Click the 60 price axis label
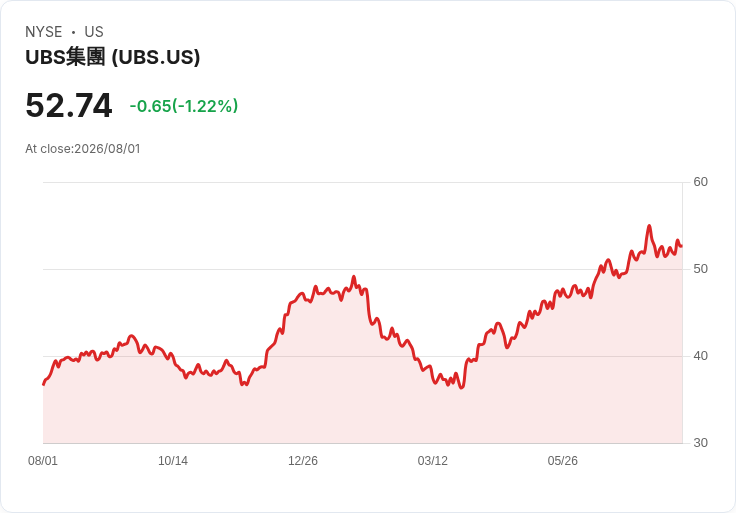736x513 pixels. (x=700, y=182)
